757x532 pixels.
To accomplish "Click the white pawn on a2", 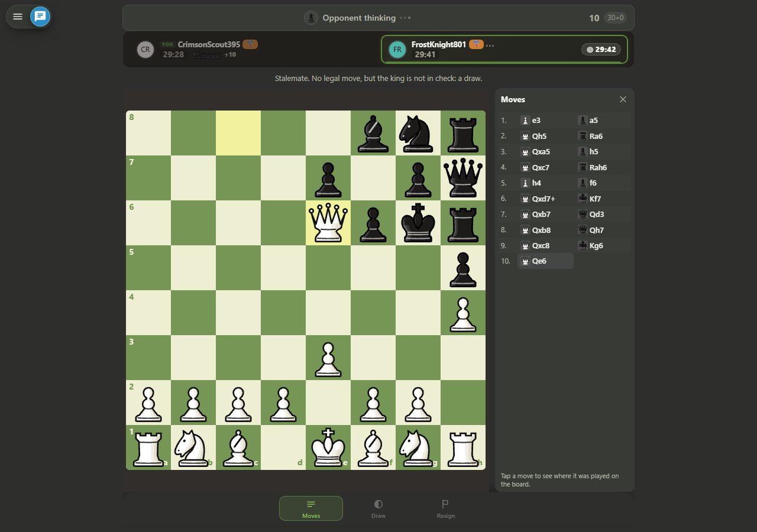I will point(148,403).
